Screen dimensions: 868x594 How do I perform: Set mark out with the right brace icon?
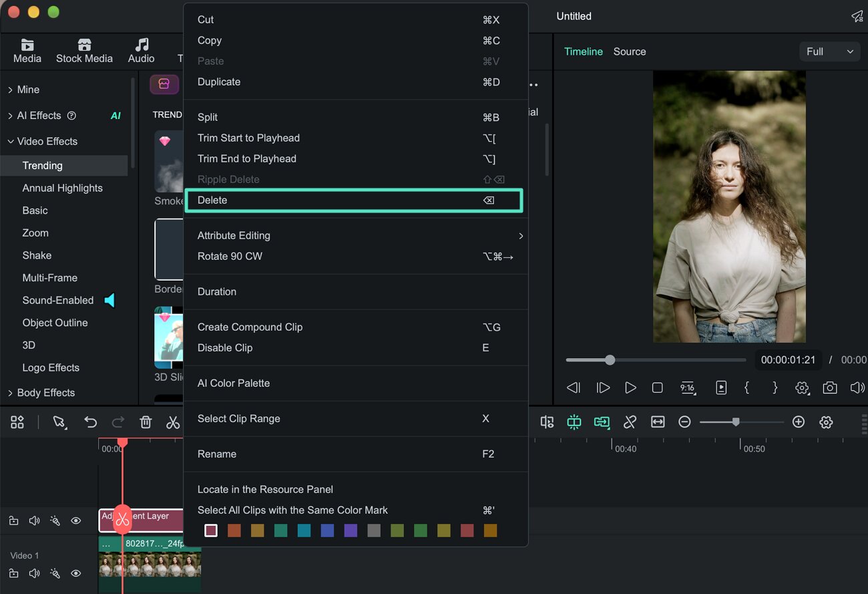[775, 388]
